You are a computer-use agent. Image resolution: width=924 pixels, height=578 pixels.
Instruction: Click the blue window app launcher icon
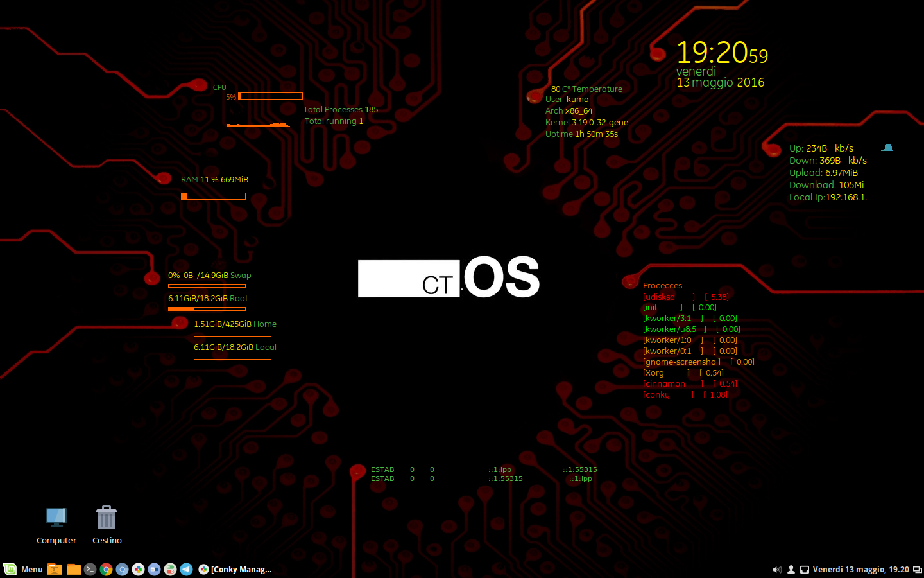[153, 569]
